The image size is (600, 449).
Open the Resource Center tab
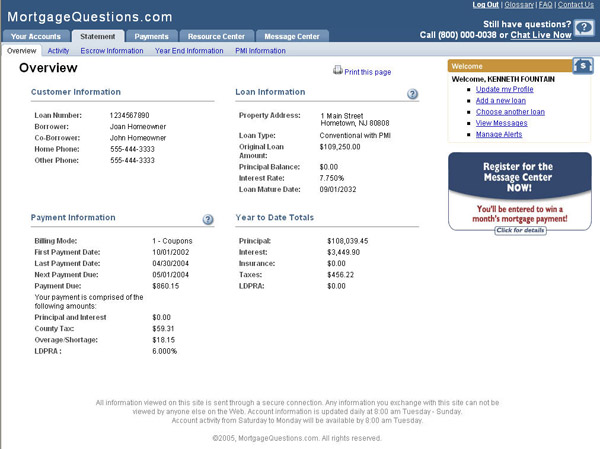[216, 36]
